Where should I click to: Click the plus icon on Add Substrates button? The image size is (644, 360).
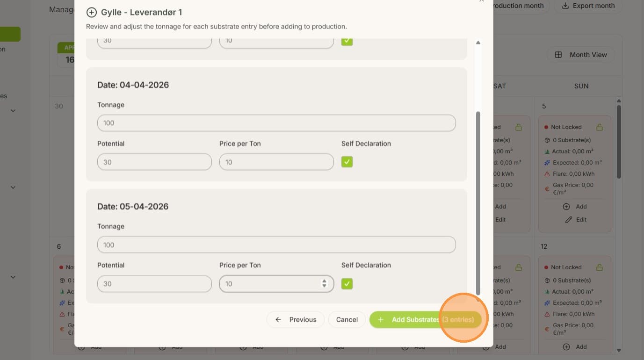(x=381, y=320)
